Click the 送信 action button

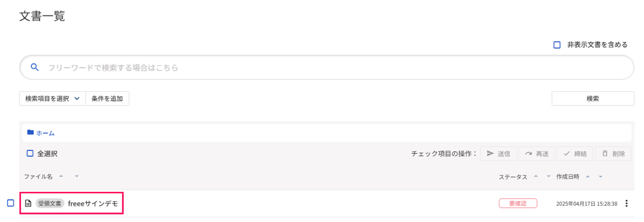pos(498,154)
